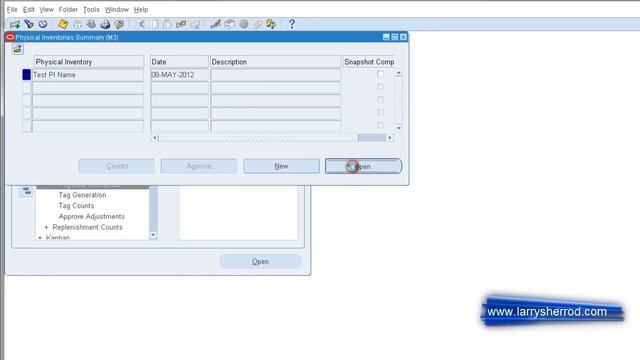
Task: Click the Clear Record eraser icon
Action: (181, 24)
